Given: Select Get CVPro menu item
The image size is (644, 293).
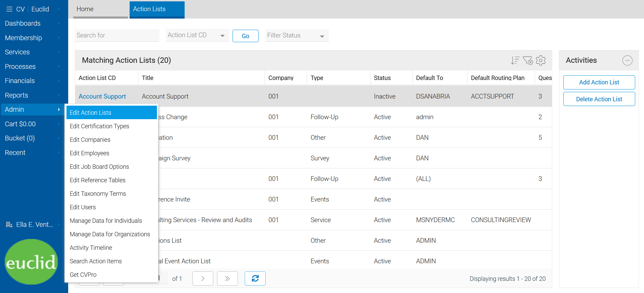Looking at the screenshot, I should (111, 274).
